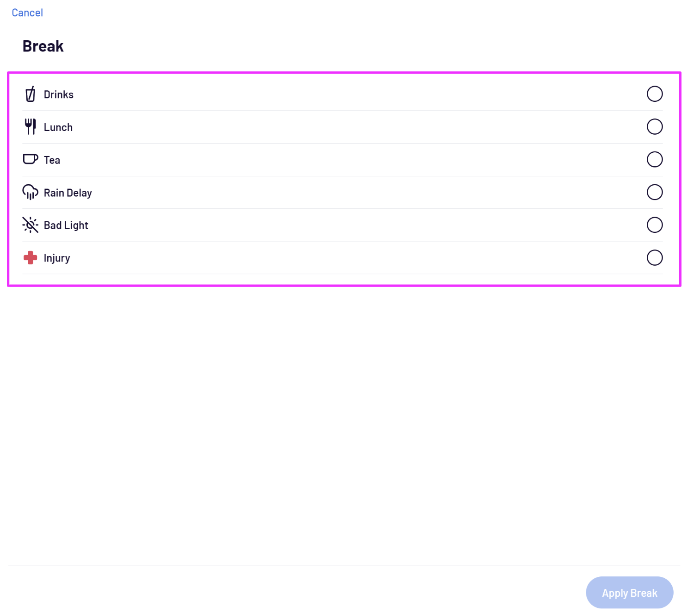Click the "Bad Light" text label
The image size is (700, 613).
(x=66, y=225)
